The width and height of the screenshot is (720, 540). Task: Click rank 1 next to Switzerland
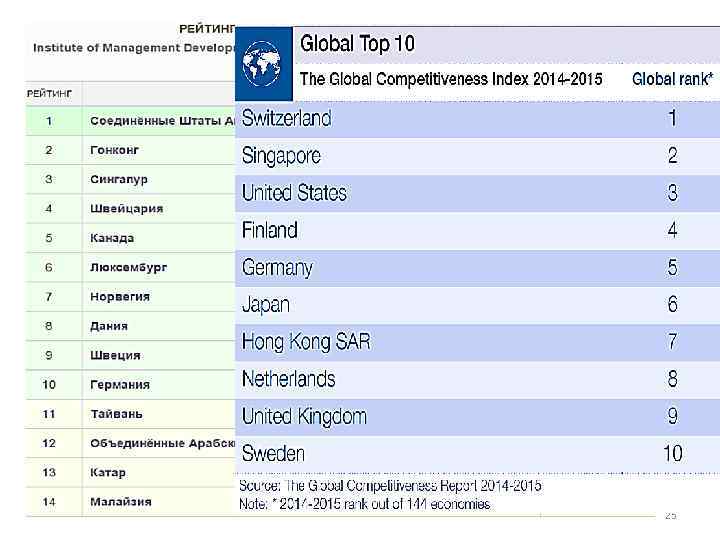click(673, 118)
